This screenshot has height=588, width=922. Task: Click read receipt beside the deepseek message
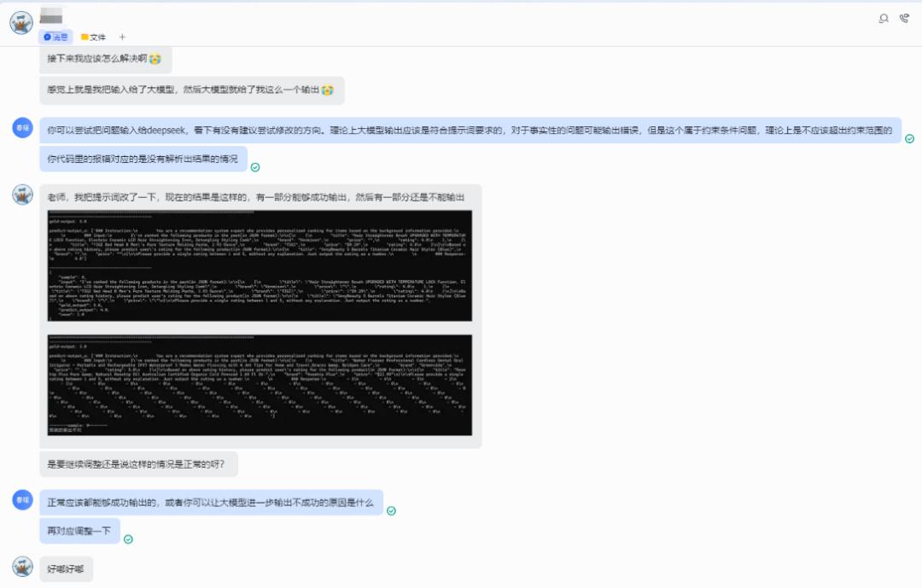tap(910, 139)
